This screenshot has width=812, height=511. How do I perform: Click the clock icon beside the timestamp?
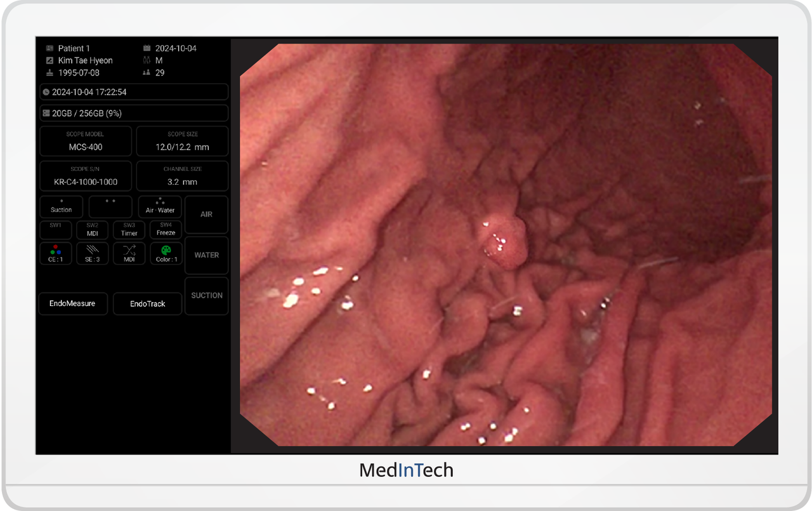tap(46, 92)
